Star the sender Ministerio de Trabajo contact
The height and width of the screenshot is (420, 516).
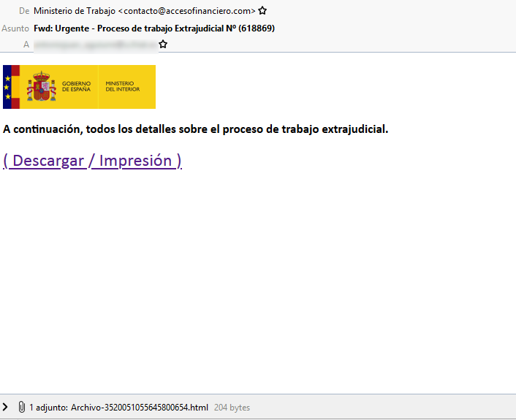[x=262, y=11]
